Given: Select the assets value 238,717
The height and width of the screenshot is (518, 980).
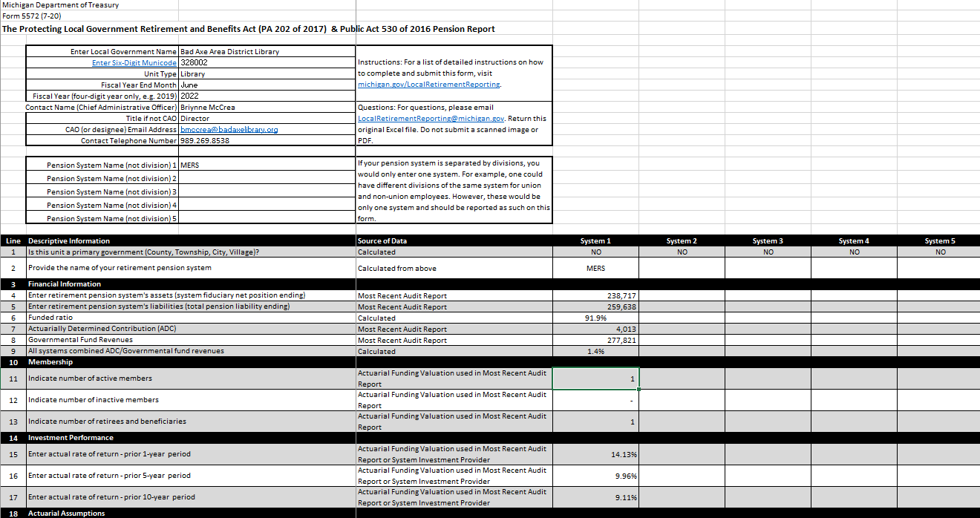Looking at the screenshot, I should click(595, 295).
